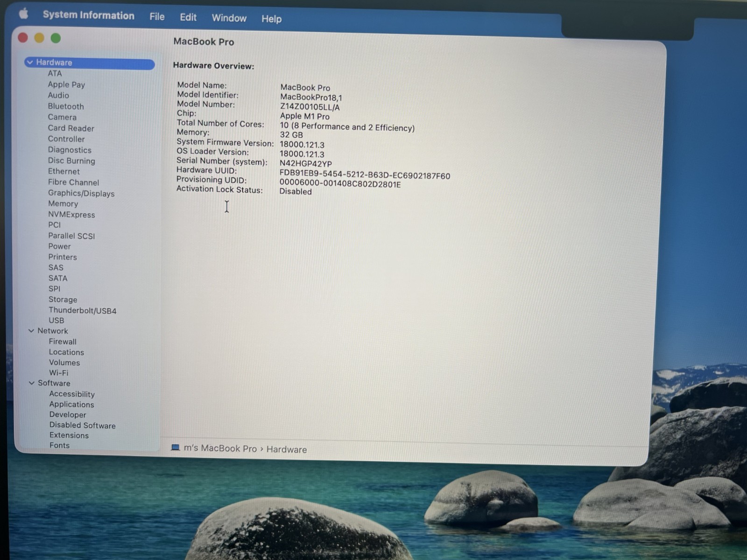Select Parallel SCSI in the sidebar
The image size is (747, 560).
pyautogui.click(x=71, y=236)
